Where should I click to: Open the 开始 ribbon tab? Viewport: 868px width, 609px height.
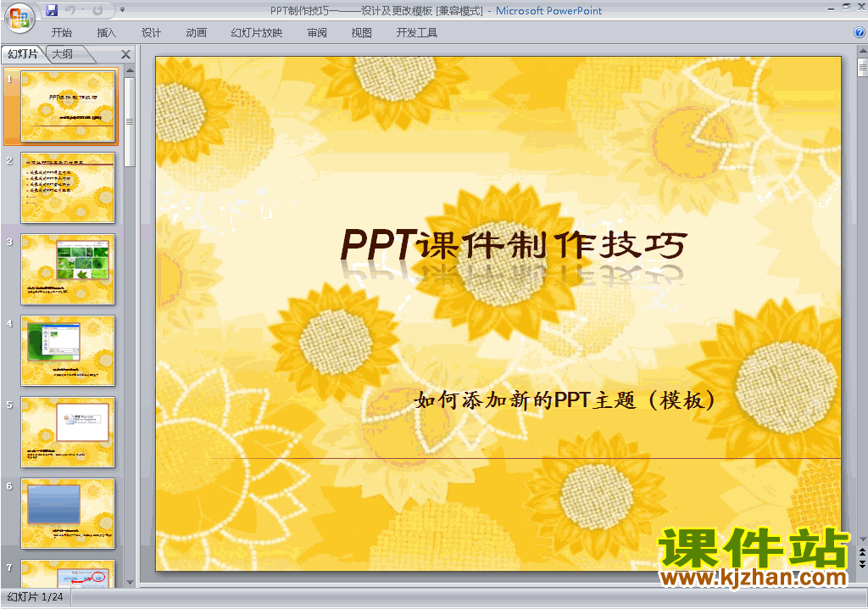tap(61, 33)
